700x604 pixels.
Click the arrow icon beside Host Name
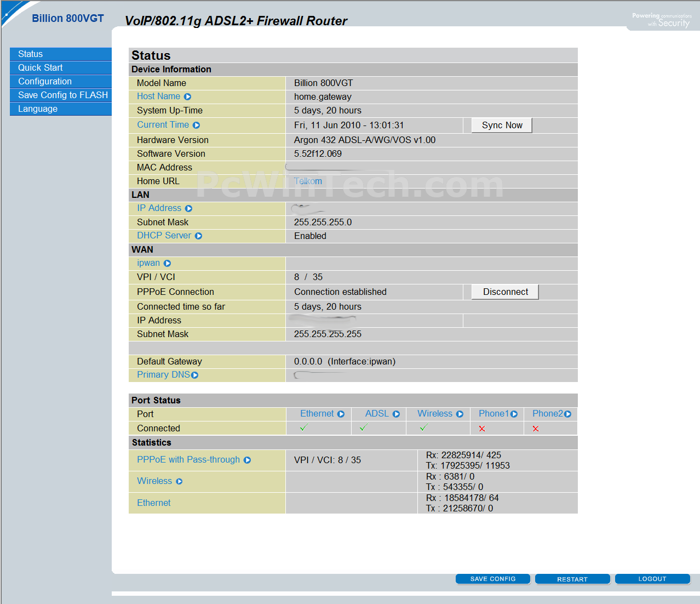tap(187, 97)
